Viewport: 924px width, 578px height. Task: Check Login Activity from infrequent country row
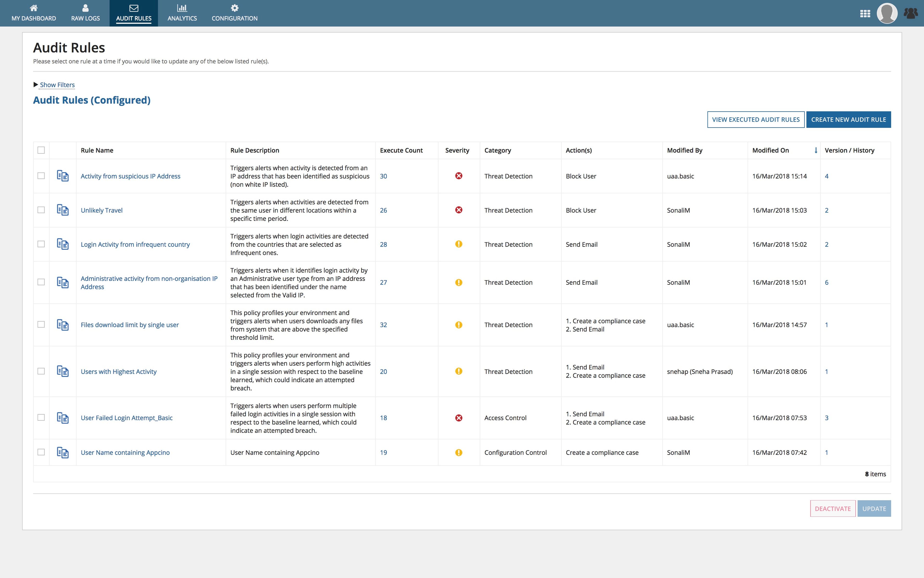[41, 244]
